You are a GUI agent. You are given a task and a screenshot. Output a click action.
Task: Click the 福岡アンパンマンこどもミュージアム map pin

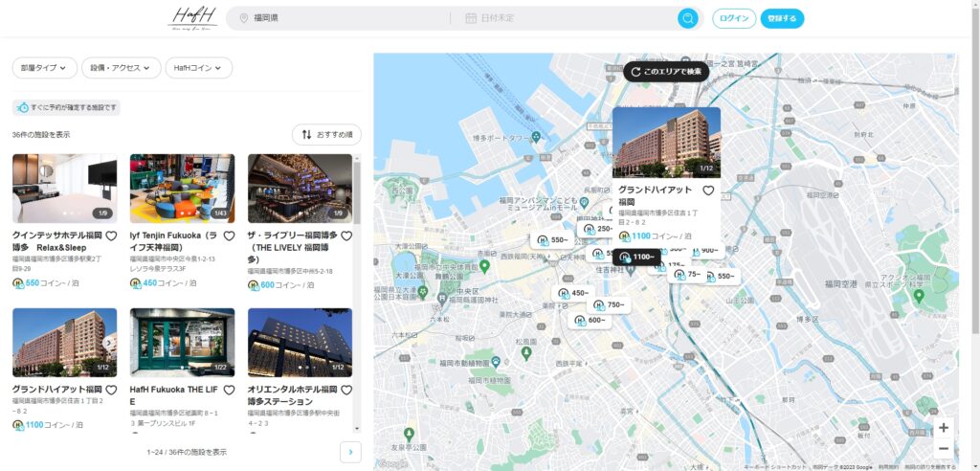pyautogui.click(x=584, y=202)
